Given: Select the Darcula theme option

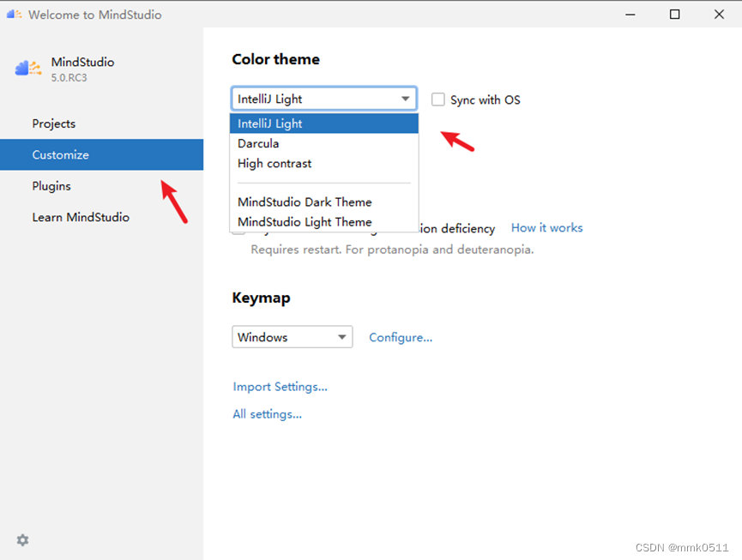Looking at the screenshot, I should 324,143.
